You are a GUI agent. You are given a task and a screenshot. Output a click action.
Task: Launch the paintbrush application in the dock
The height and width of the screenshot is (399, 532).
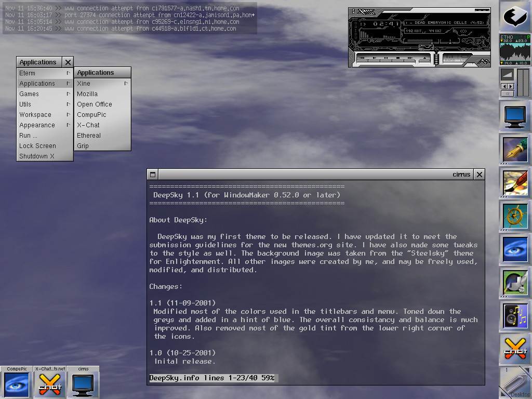[x=515, y=182]
